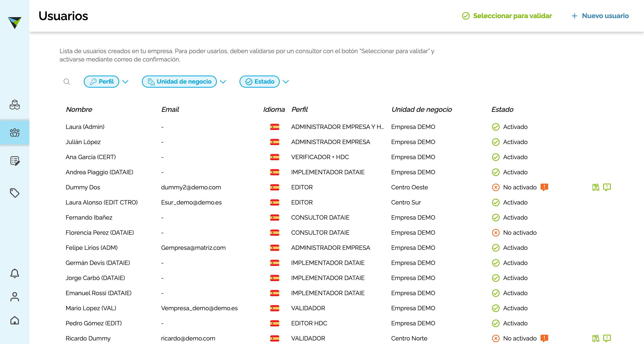Click the book icon in Ricardo Dummy row
This screenshot has height=344, width=644.
tap(596, 338)
